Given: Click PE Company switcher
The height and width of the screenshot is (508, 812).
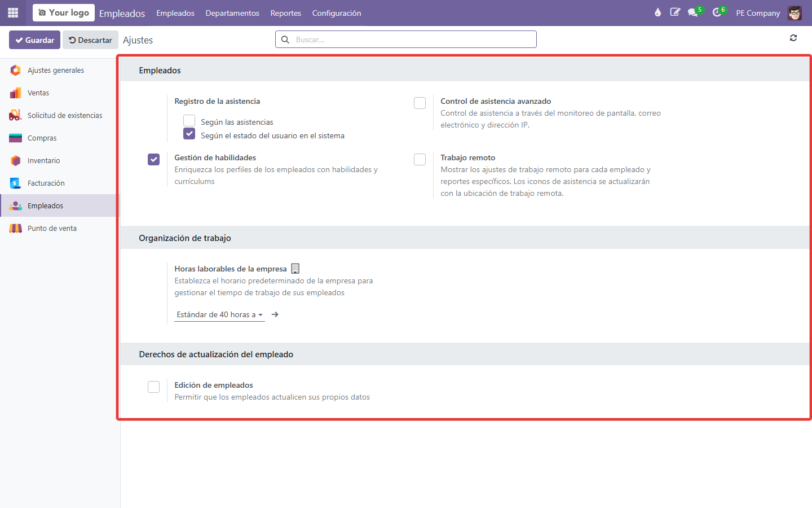Looking at the screenshot, I should coord(758,13).
